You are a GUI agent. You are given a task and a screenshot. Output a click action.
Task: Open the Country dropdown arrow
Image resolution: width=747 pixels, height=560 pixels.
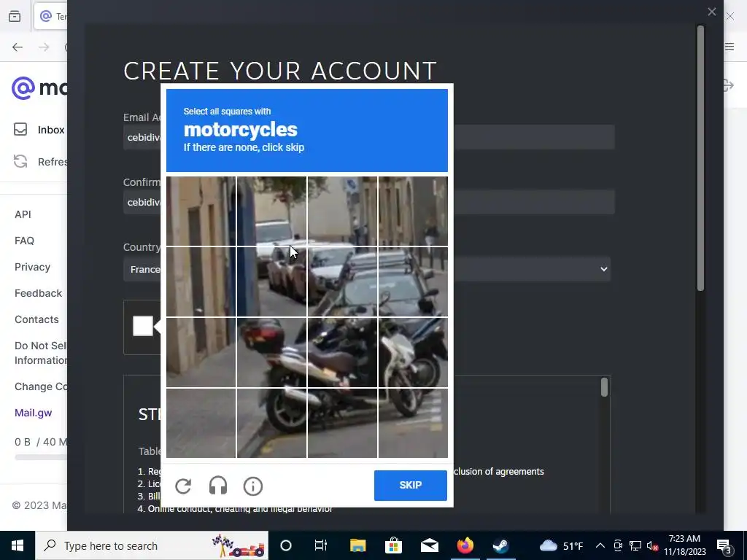click(x=603, y=269)
